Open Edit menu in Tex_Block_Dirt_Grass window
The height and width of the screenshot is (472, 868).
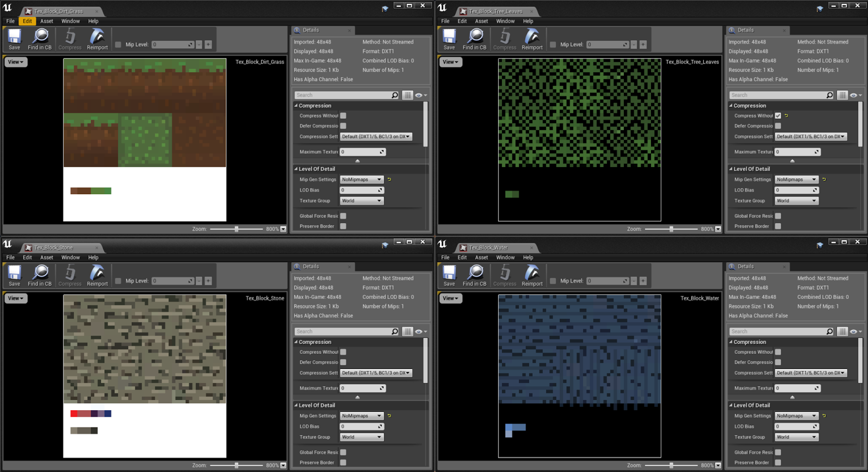click(x=27, y=21)
